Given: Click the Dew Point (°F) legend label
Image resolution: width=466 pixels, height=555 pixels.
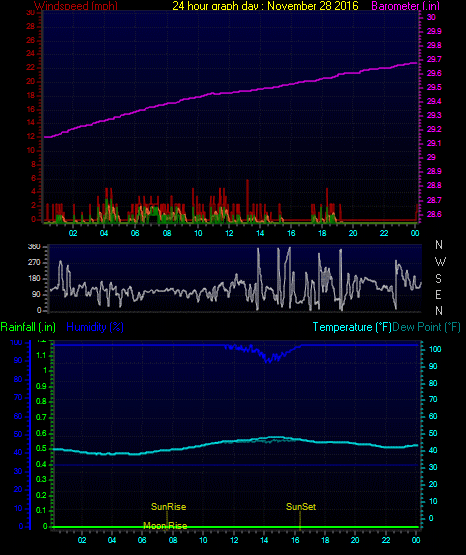Looking at the screenshot, I should pyautogui.click(x=426, y=327).
